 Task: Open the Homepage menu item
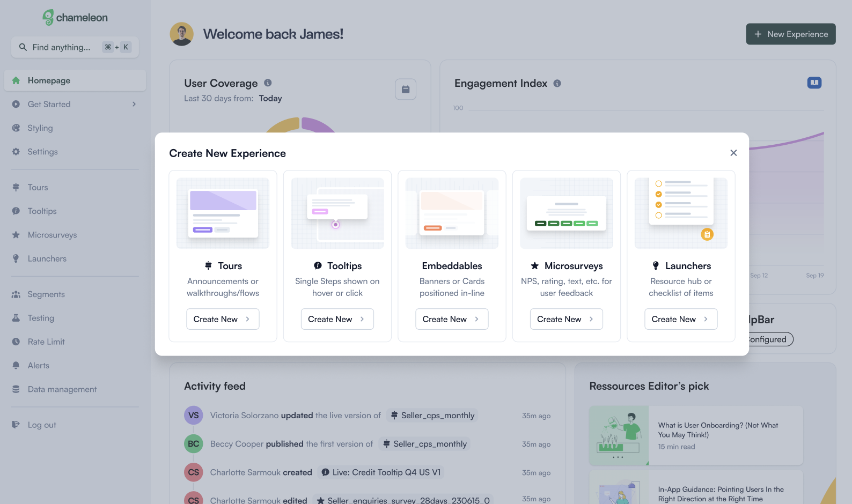click(x=75, y=80)
